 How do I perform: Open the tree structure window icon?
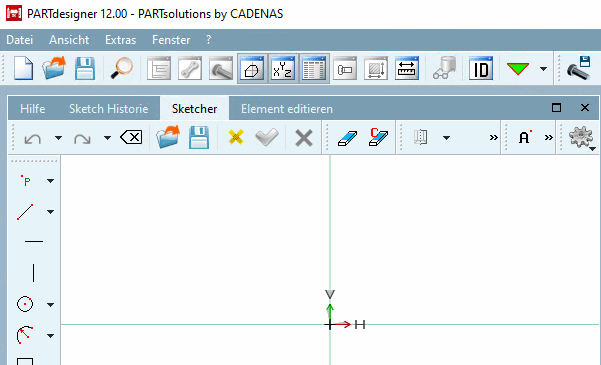point(159,68)
